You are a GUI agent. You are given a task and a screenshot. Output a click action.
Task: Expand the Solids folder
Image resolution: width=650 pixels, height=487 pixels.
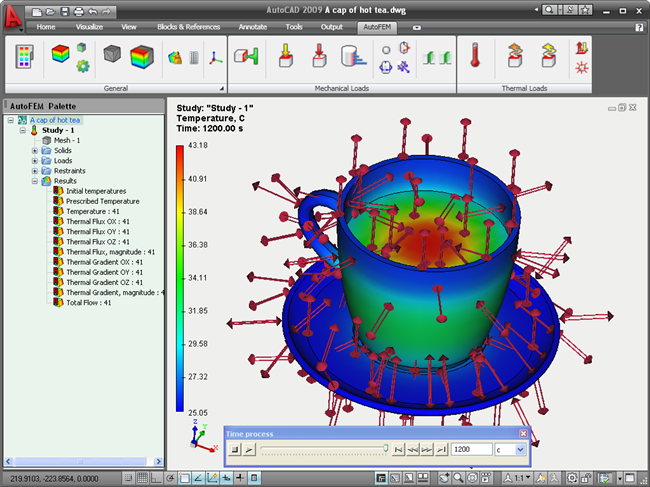coord(35,150)
